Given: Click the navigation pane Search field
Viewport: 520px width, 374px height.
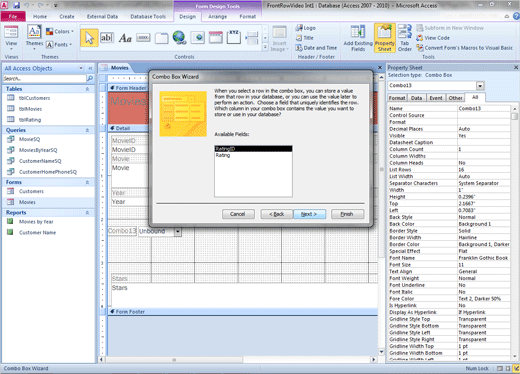Looking at the screenshot, I should pyautogui.click(x=44, y=79).
